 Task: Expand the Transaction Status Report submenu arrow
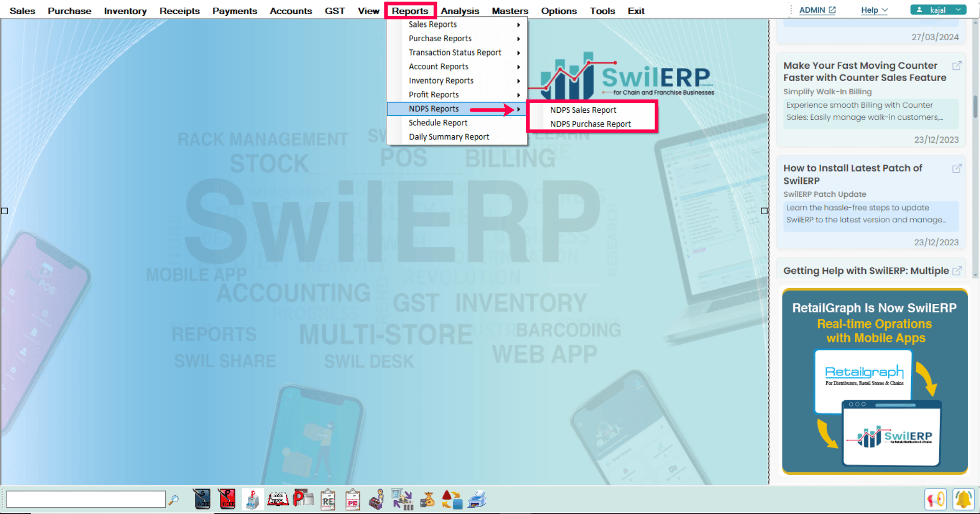tap(518, 53)
